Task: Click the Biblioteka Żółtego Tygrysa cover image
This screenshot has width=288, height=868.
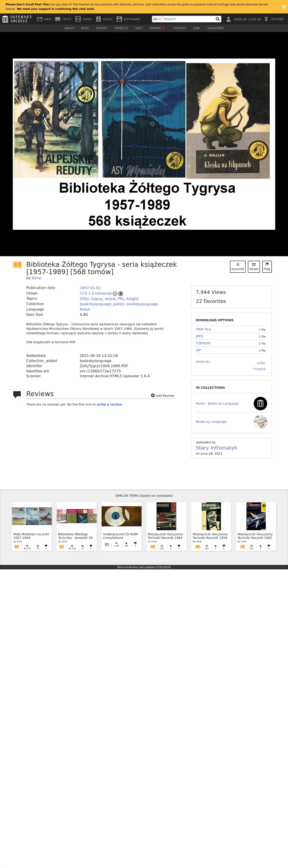Action: pos(144,144)
